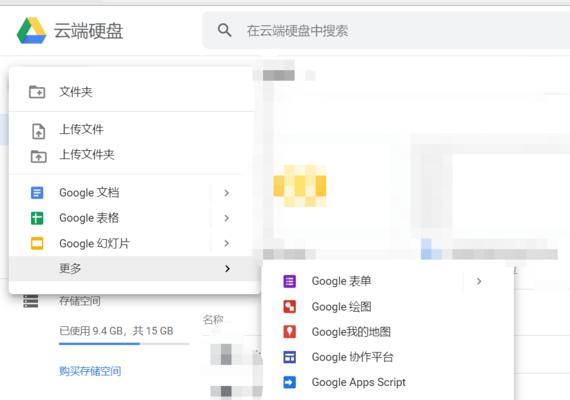Open the blurred yellow folder thumbnail
Image resolution: width=570 pixels, height=400 pixels.
click(x=300, y=186)
